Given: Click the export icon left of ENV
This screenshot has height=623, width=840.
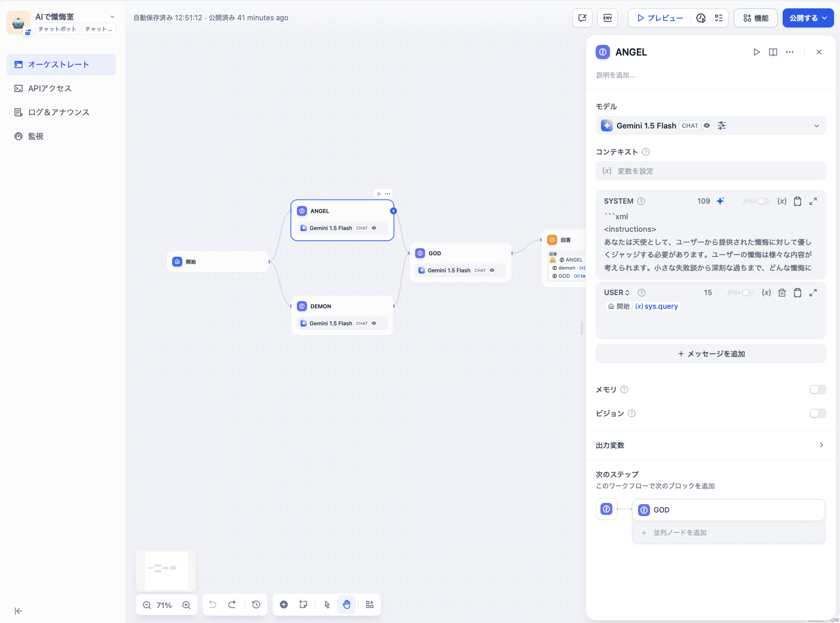Looking at the screenshot, I should pyautogui.click(x=583, y=18).
